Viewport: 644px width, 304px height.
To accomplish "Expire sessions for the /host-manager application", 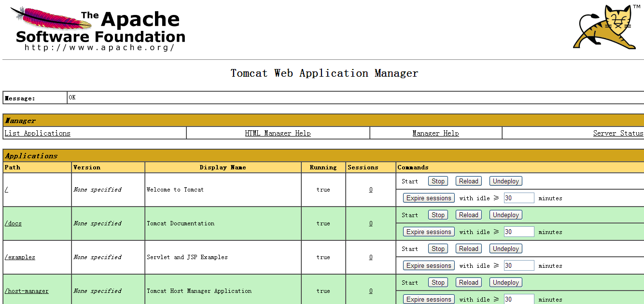I will click(x=429, y=299).
